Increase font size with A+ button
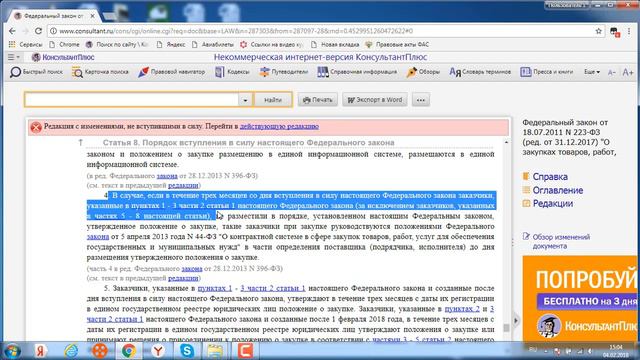 tap(628, 72)
